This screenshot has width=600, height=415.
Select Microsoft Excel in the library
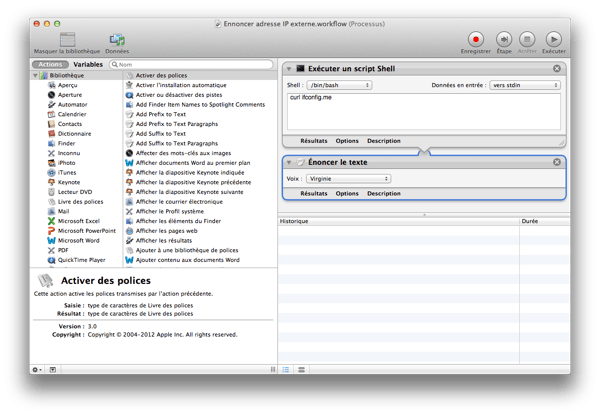pyautogui.click(x=78, y=220)
